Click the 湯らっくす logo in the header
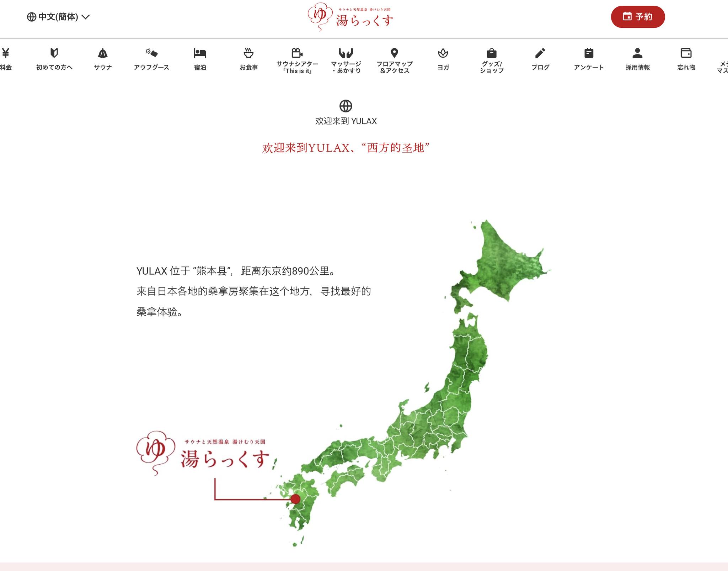This screenshot has height=571, width=728. tap(350, 17)
